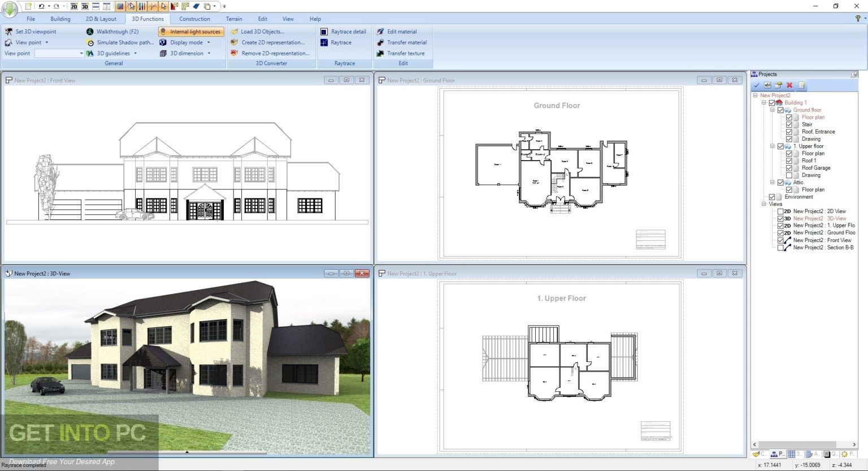Click the rename (abl) icon in Projects panel

point(767,85)
